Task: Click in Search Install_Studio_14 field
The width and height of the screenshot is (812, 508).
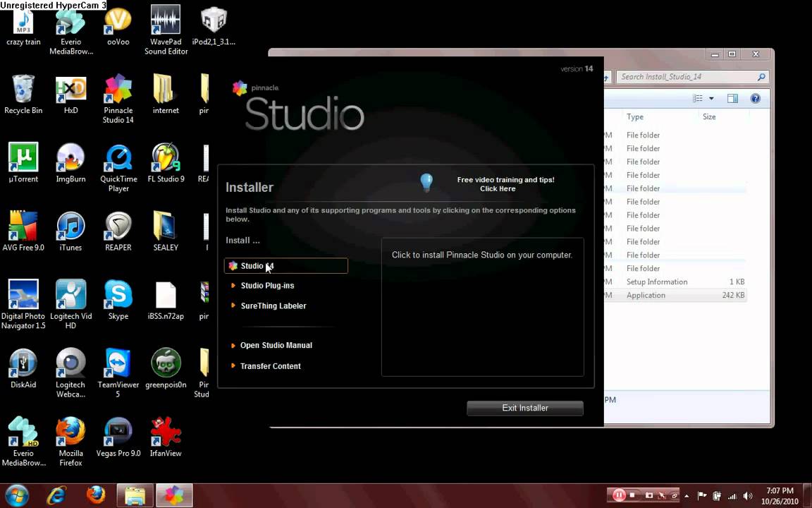Action: tap(692, 77)
